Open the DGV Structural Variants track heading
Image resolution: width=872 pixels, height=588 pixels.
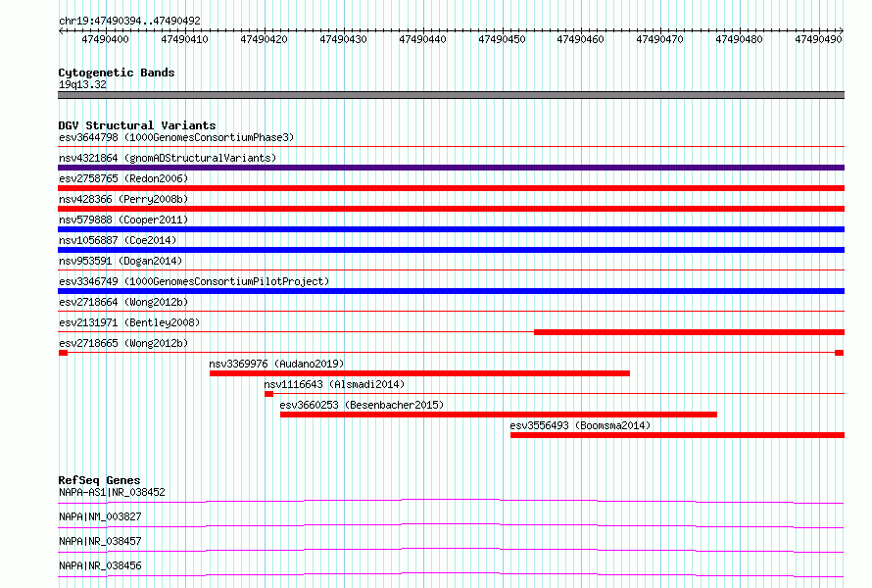point(137,125)
